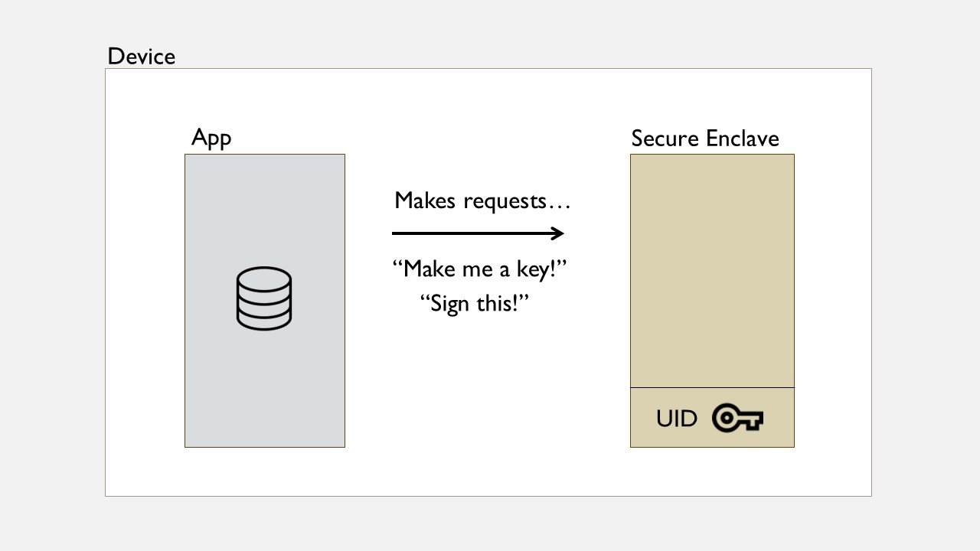Select the round head of key icon
This screenshot has height=551, width=980.
(x=724, y=419)
